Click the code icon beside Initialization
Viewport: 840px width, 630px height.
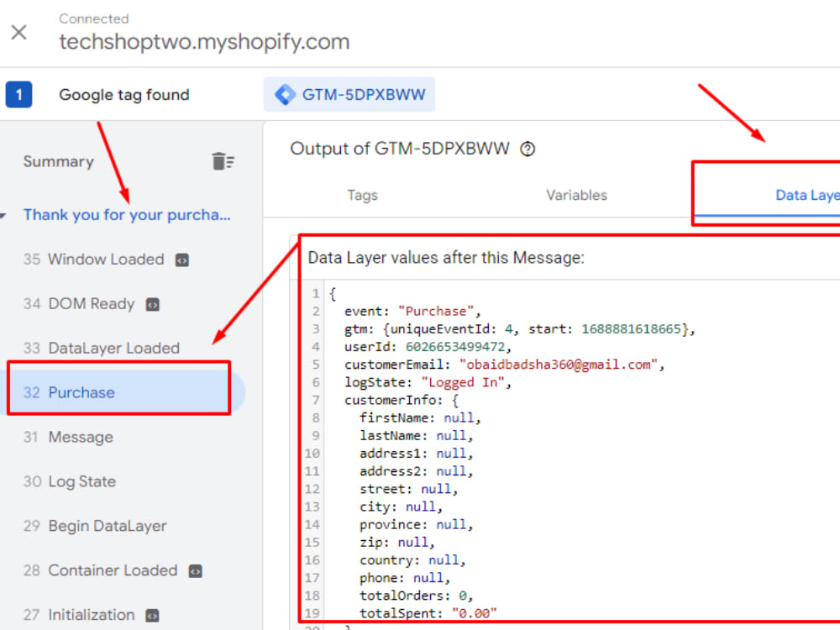click(x=152, y=615)
